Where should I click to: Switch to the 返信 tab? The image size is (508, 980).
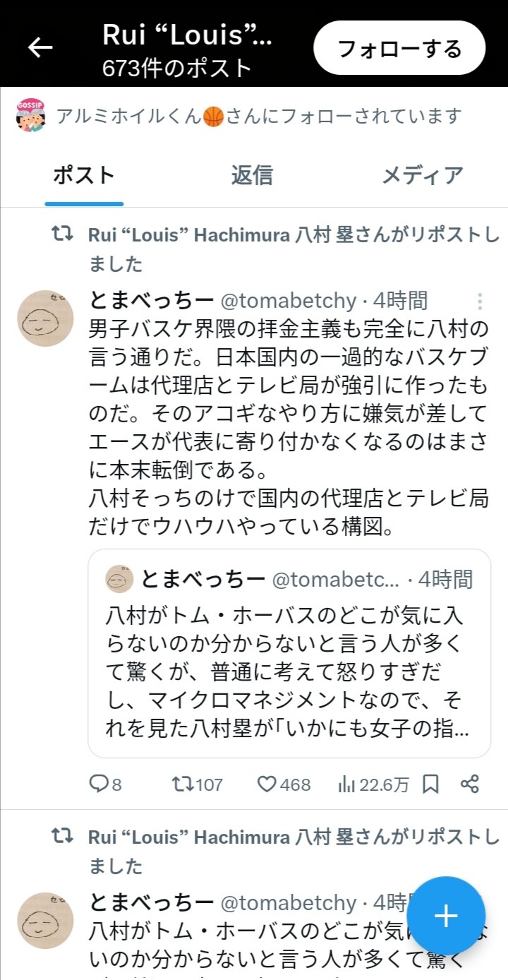point(252,175)
